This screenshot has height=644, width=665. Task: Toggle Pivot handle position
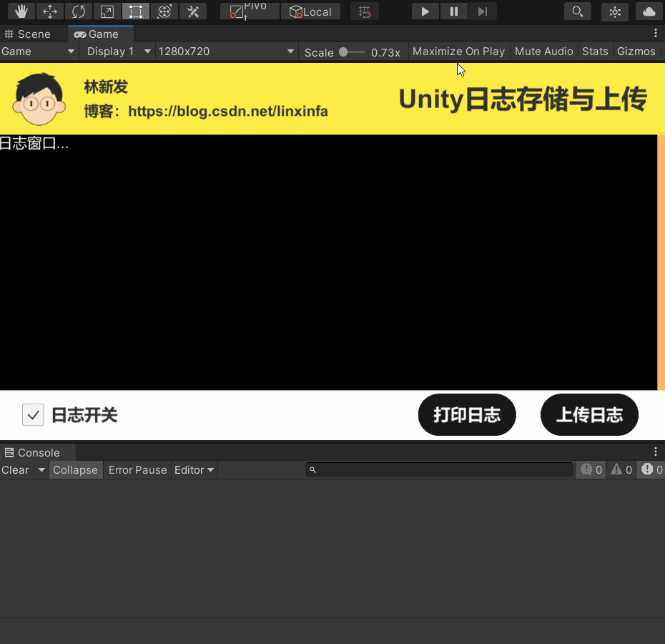[x=250, y=11]
